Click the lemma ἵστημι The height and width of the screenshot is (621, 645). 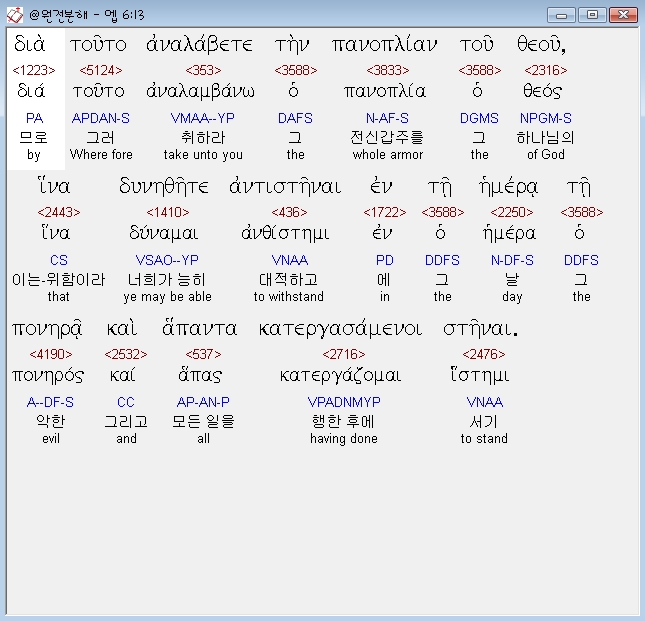point(480,375)
